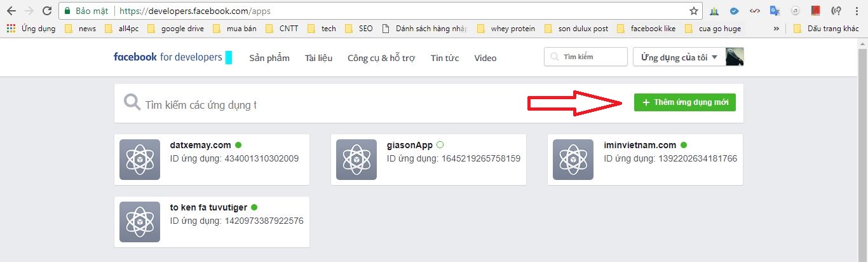This screenshot has width=868, height=262.
Task: Open the cua go huge bookmark folder
Action: (712, 29)
